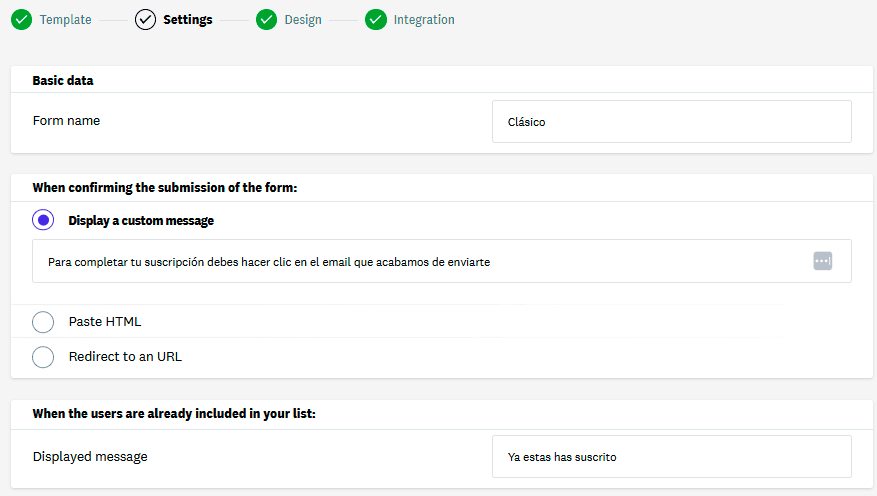Click the Design step checkmark icon

coord(266,20)
